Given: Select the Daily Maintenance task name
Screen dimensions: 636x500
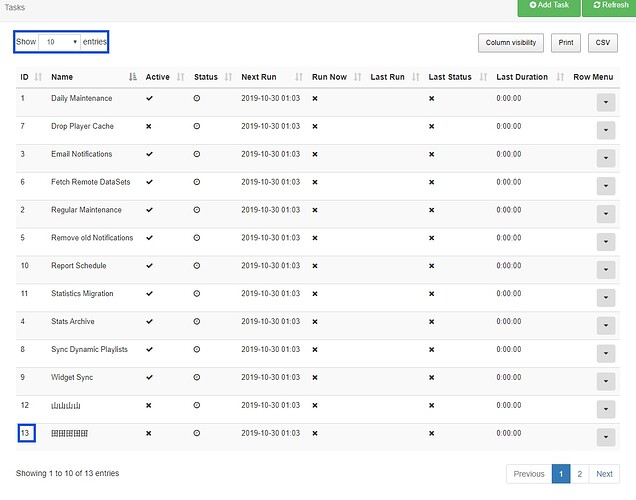Looking at the screenshot, I should point(82,98).
